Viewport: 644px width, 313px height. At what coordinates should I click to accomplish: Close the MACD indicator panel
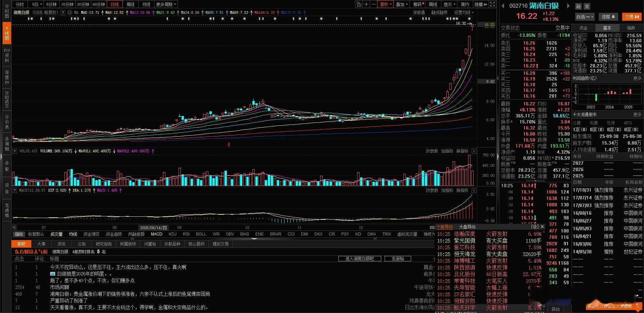click(x=474, y=190)
